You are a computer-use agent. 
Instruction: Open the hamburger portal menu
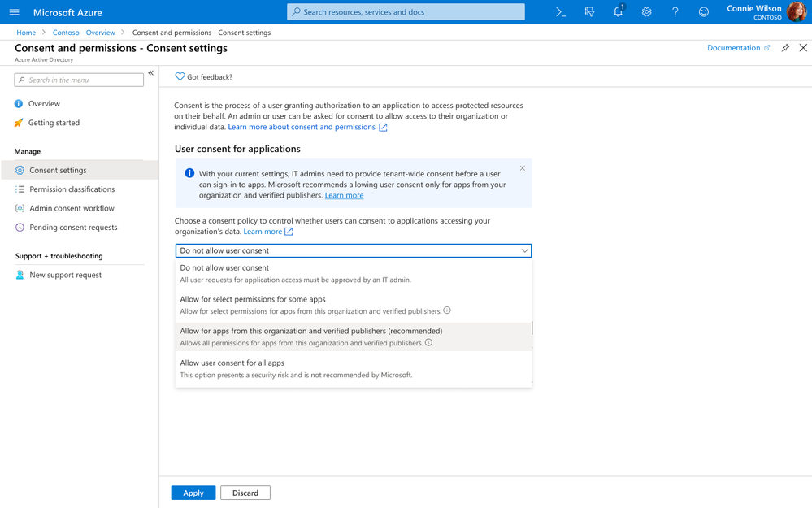click(x=14, y=12)
